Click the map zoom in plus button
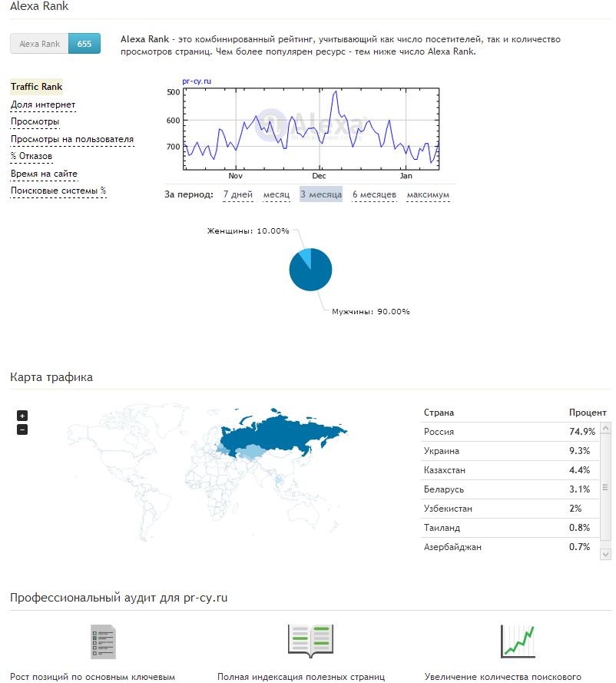 (x=22, y=416)
